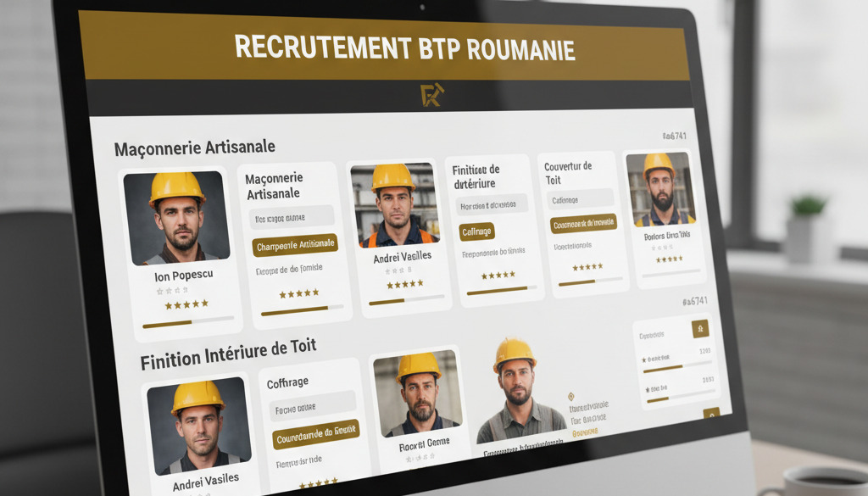Click the small gold pin icon beside the large worker photo
Image resolution: width=868 pixels, height=496 pixels.
(x=570, y=396)
